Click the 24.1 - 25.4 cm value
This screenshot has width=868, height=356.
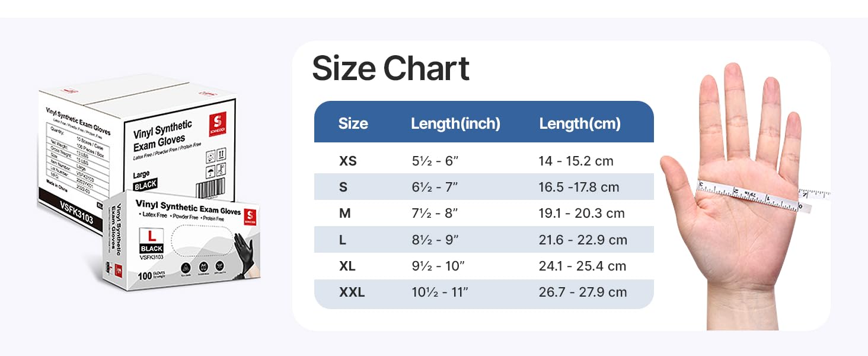[x=582, y=266]
